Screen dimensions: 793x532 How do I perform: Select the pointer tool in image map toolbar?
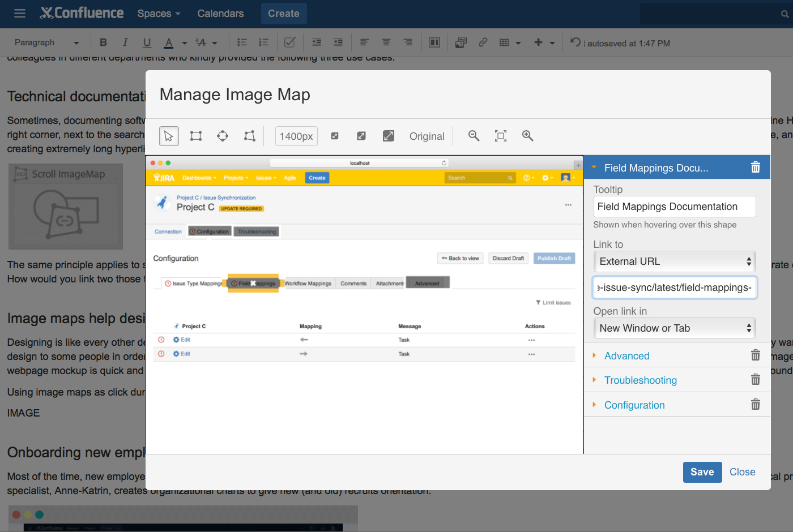(x=168, y=136)
